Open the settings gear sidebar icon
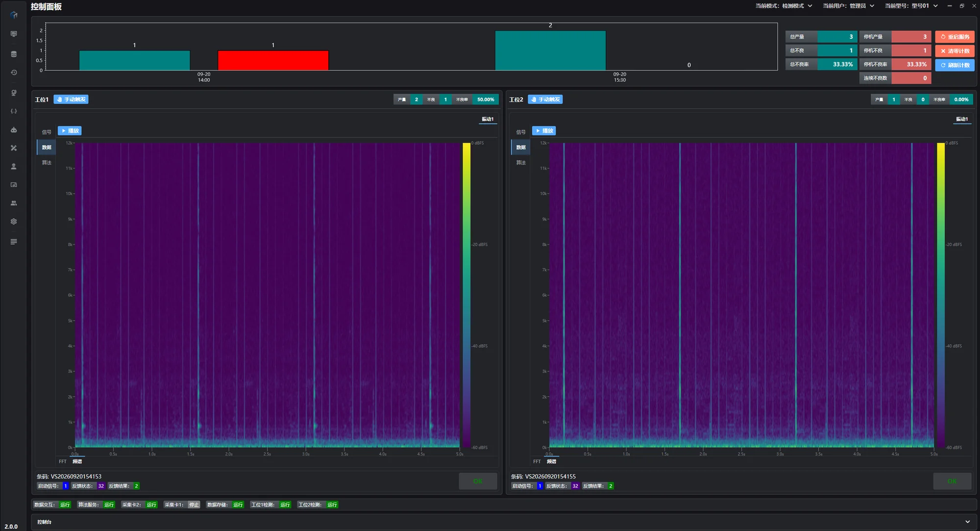This screenshot has width=980, height=531. (x=14, y=222)
